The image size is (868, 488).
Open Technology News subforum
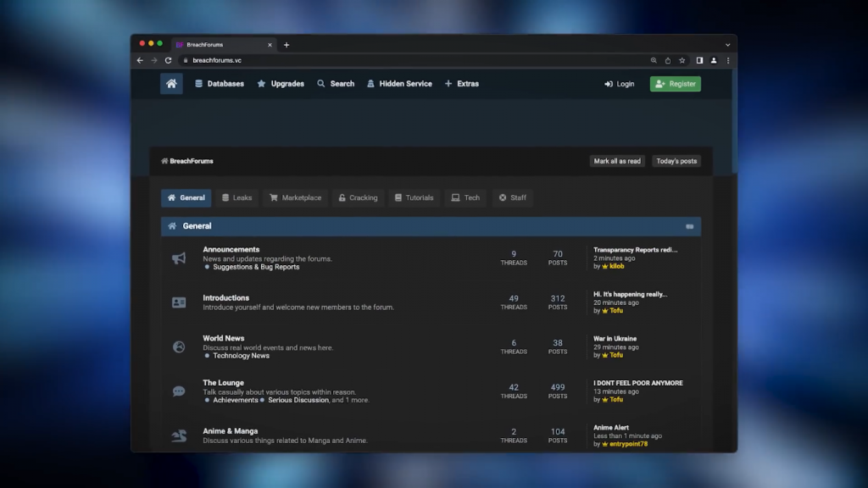click(241, 356)
